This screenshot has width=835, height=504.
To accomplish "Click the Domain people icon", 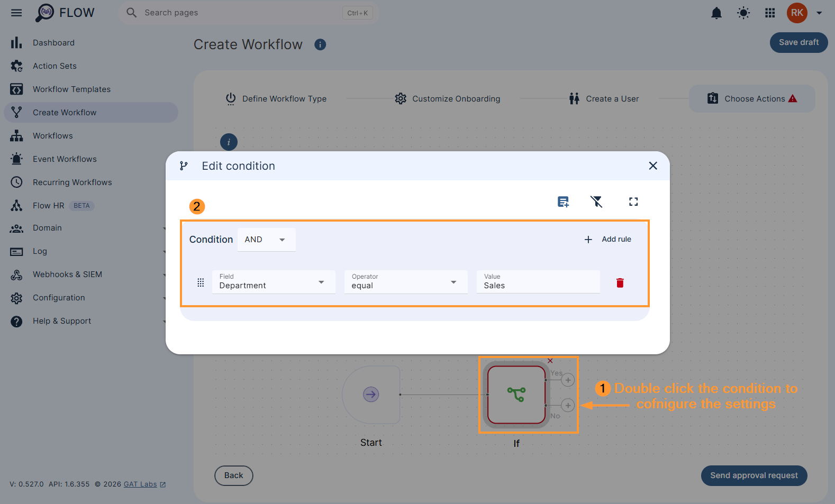I will pos(16,228).
